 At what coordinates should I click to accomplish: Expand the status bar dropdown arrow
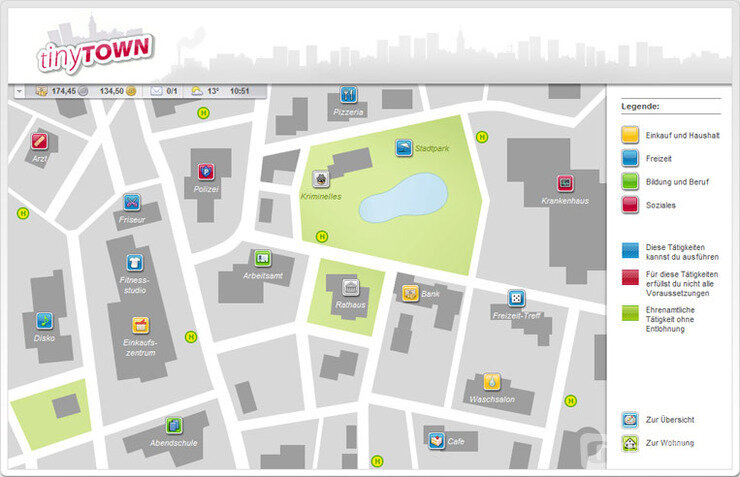pyautogui.click(x=19, y=91)
